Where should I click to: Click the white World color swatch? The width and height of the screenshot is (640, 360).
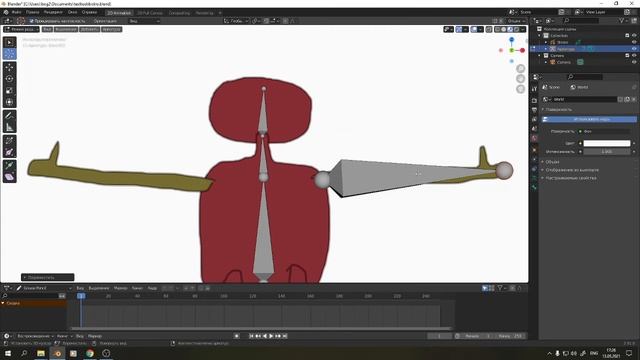607,143
